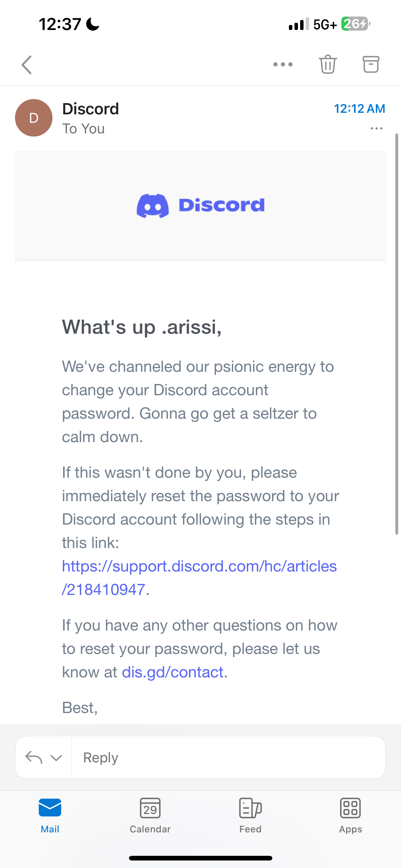
Task: Tap the 12:12 AM timestamp
Action: pyautogui.click(x=359, y=108)
